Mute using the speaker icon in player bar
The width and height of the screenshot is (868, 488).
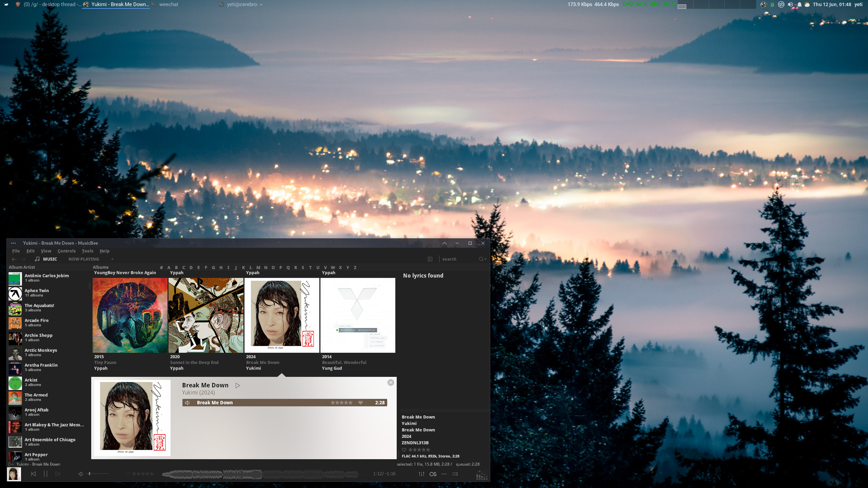click(x=81, y=474)
